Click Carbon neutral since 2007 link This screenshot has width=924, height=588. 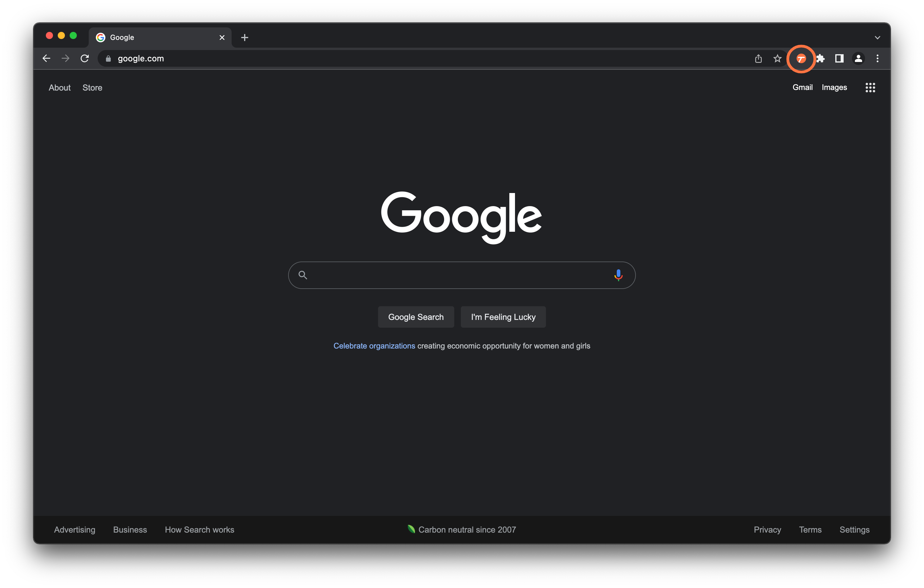point(467,530)
